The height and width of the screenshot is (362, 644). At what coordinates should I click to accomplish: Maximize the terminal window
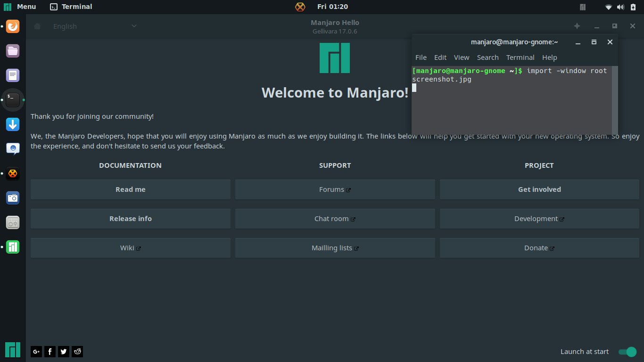[594, 42]
